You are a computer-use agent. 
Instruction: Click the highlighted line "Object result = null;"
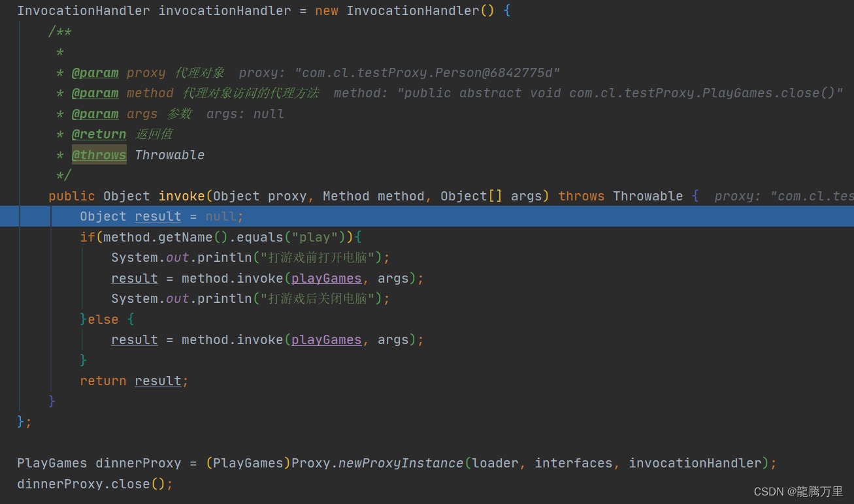[x=427, y=216]
